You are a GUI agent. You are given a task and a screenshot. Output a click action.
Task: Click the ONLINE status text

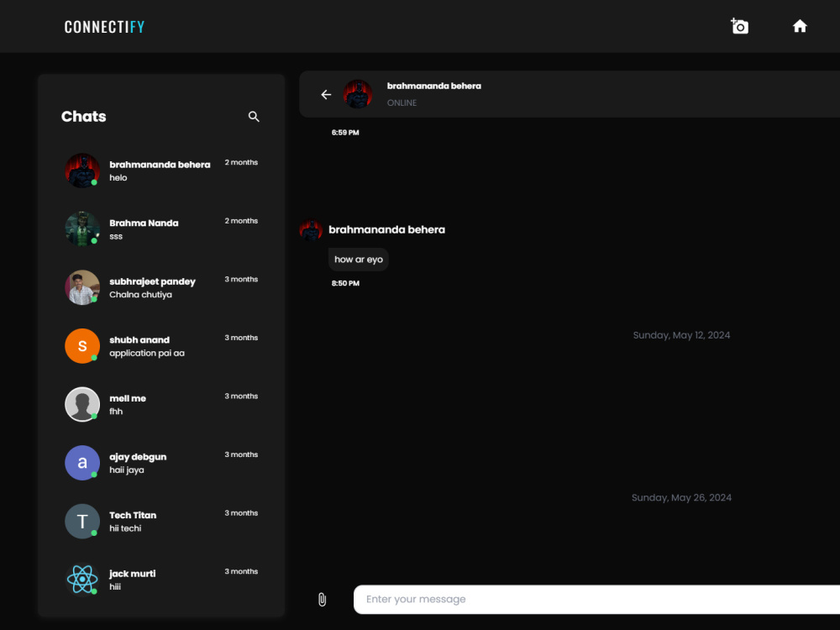tap(402, 102)
